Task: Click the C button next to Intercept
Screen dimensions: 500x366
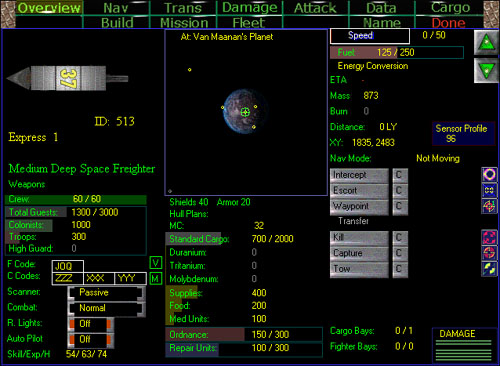Action: pyautogui.click(x=399, y=175)
